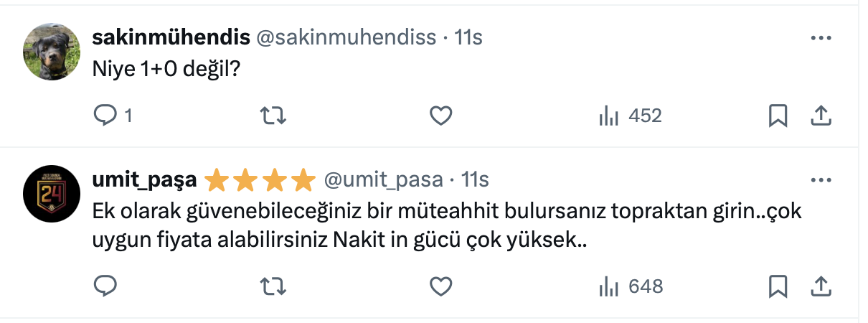Open the @sakinmuhendiss handle link
This screenshot has height=323, width=868.
coord(346,37)
